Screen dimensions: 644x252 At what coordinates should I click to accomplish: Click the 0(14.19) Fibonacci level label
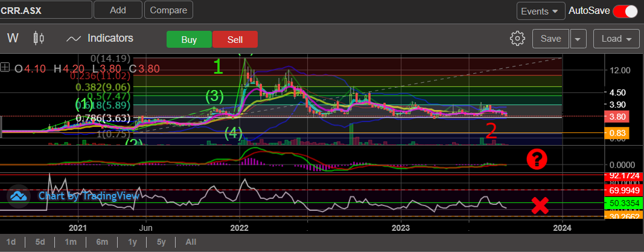click(x=110, y=58)
